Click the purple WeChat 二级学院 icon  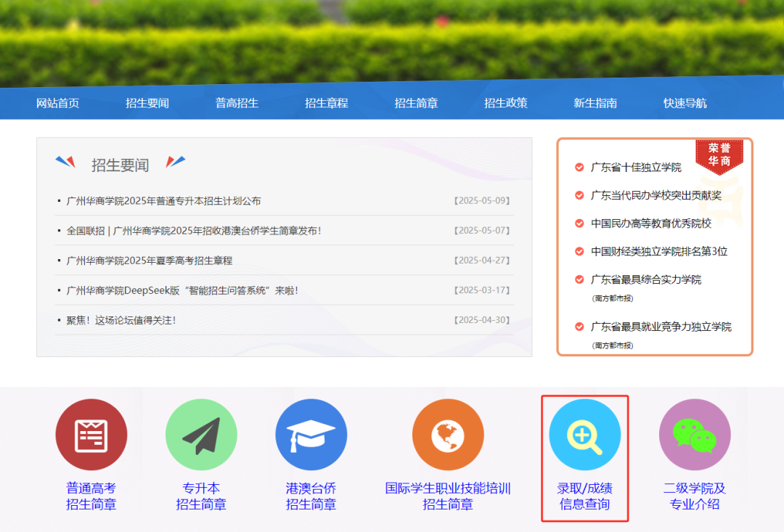[695, 435]
